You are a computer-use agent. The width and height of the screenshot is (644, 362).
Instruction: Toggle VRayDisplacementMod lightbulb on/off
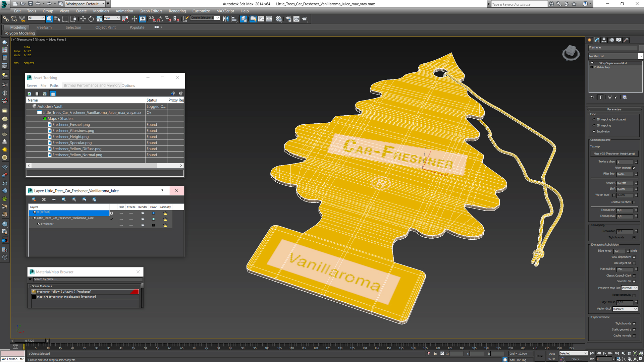pos(592,63)
